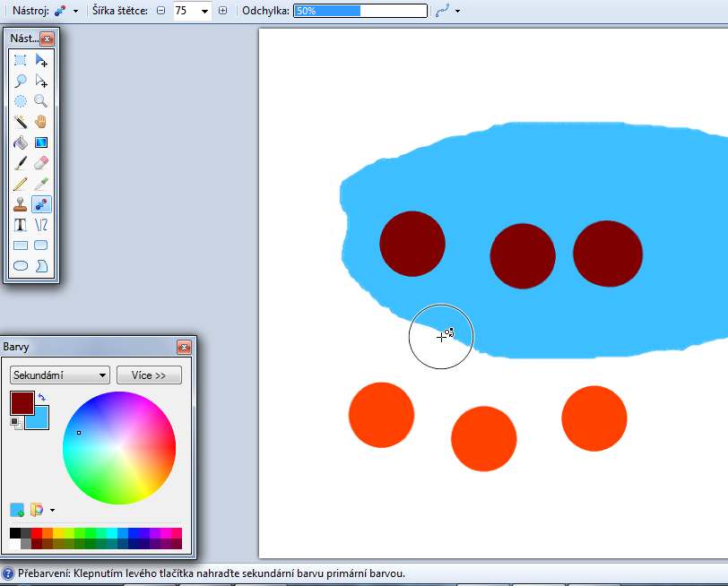The image size is (728, 586).
Task: Choose the Paint Bucket tool
Action: pyautogui.click(x=20, y=142)
